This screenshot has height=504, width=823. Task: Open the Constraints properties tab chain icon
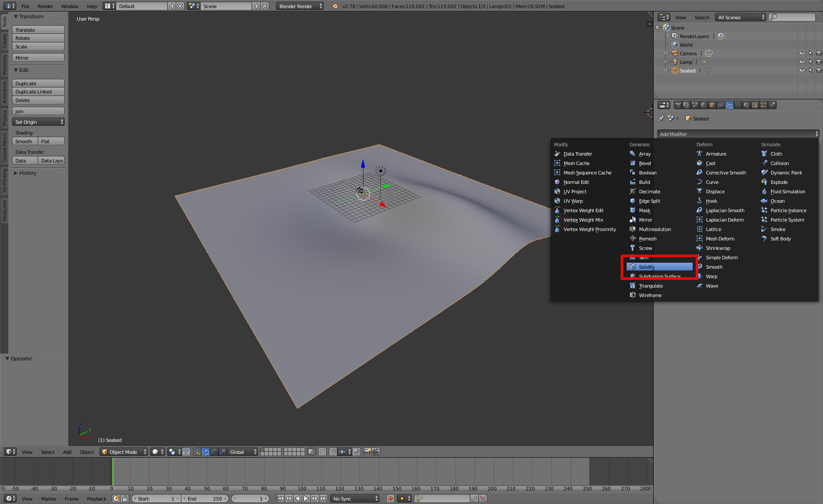click(721, 105)
